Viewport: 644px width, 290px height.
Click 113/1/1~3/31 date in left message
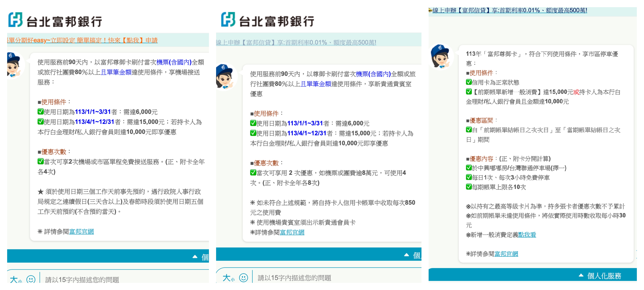(x=93, y=112)
